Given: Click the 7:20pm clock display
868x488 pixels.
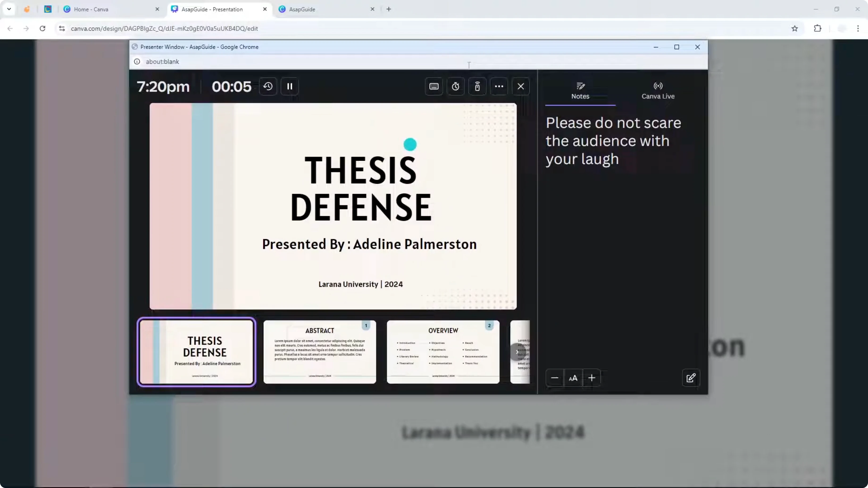Looking at the screenshot, I should pyautogui.click(x=163, y=87).
